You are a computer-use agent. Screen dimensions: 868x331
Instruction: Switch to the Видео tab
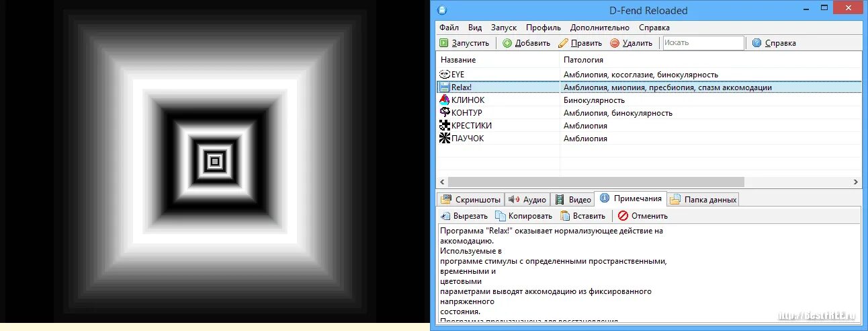tap(572, 199)
